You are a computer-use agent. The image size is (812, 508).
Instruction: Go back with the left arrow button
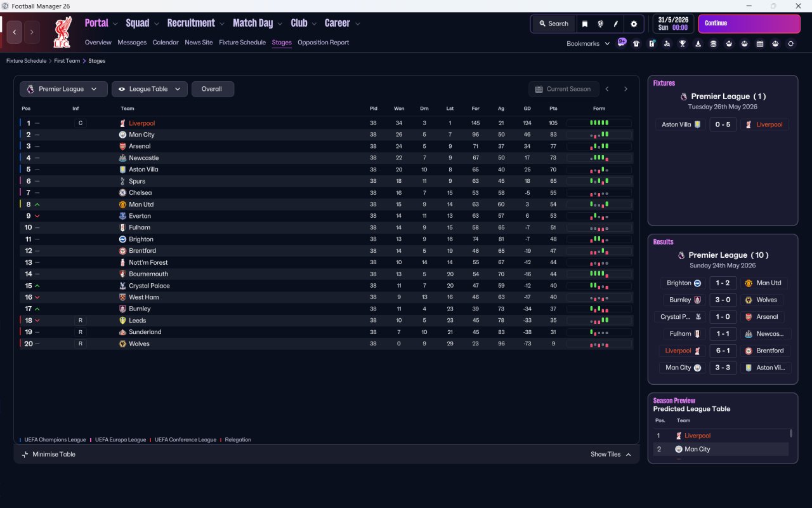point(15,32)
